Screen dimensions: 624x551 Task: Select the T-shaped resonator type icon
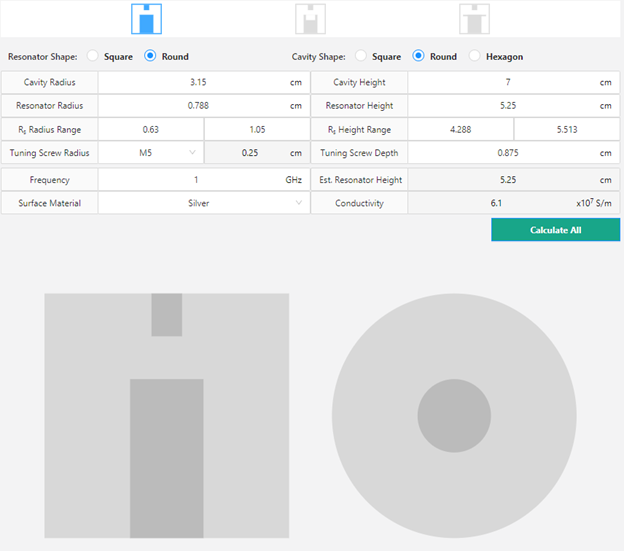(x=474, y=19)
